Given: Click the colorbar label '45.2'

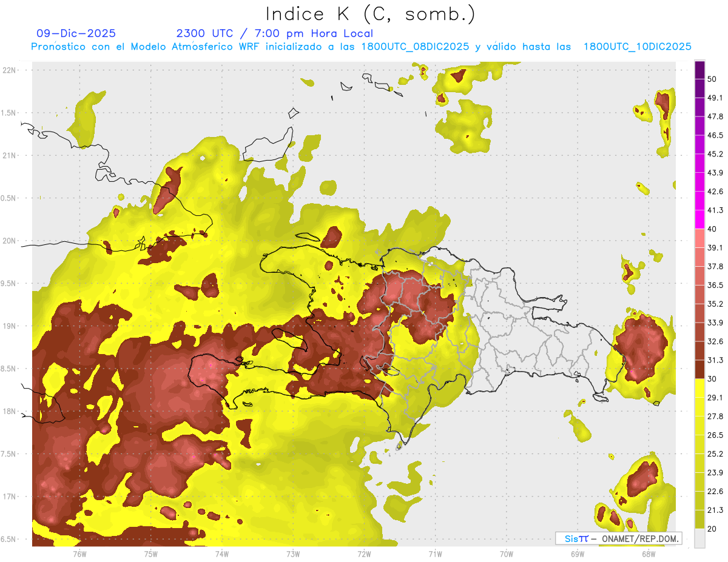Looking at the screenshot, I should click(x=715, y=154).
